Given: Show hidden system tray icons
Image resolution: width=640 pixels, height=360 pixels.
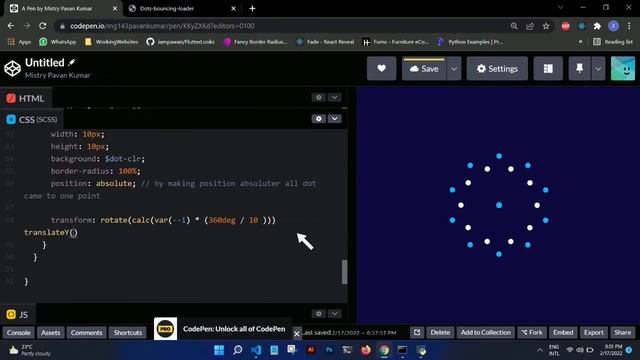Looking at the screenshot, I should point(540,350).
